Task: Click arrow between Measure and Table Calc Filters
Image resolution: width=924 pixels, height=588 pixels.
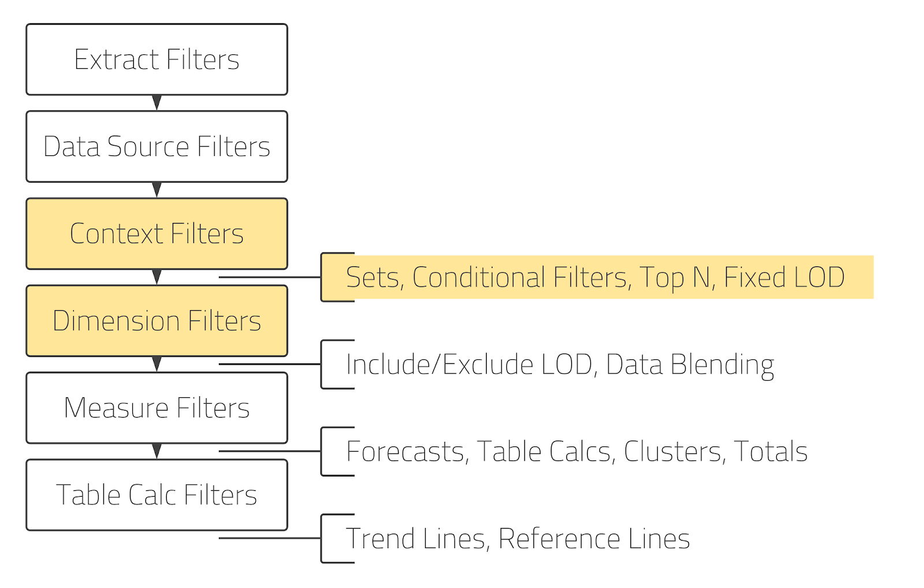Action: pos(157,451)
